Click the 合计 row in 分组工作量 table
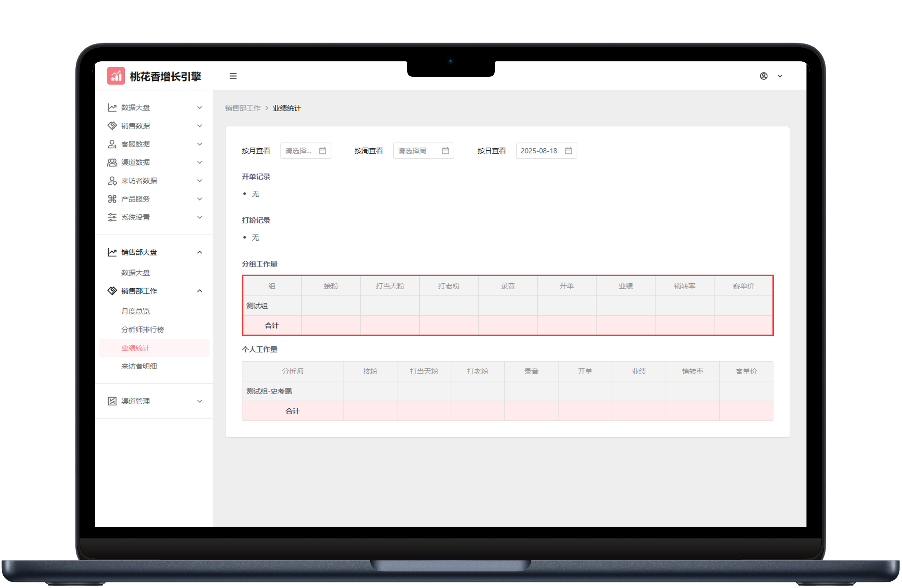Viewport: 902px width, 588px height. click(x=508, y=325)
